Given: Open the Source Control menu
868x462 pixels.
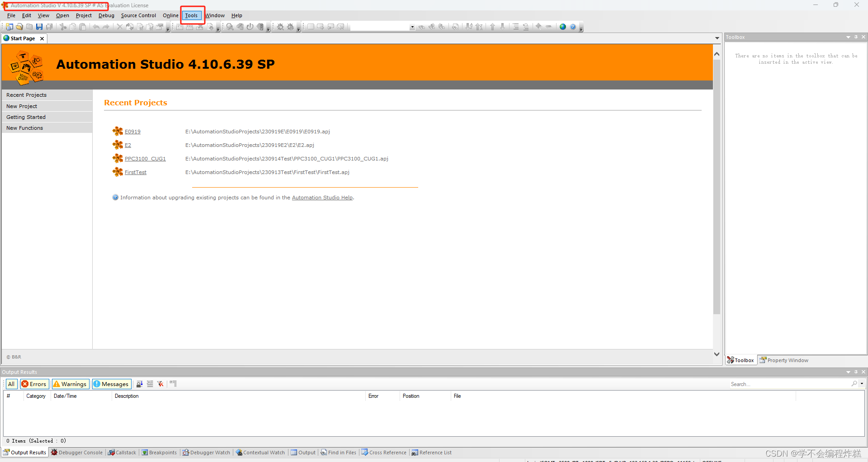Looking at the screenshot, I should click(138, 15).
